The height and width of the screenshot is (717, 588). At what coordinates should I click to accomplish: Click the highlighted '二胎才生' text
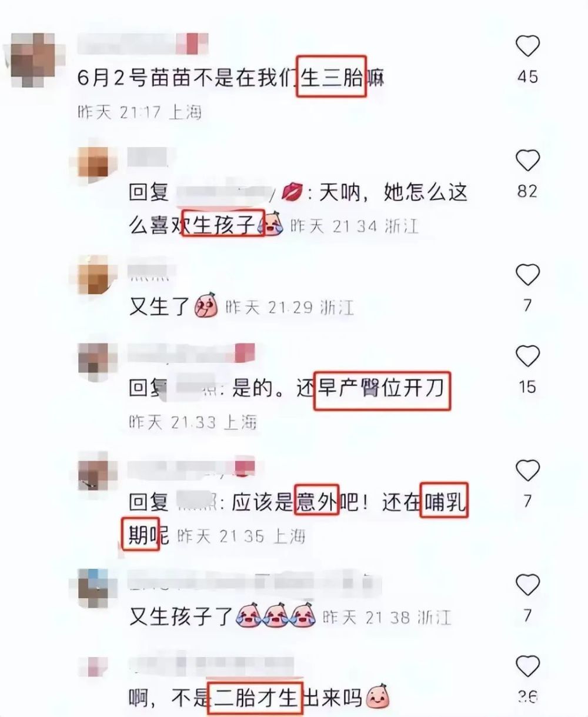pos(255,698)
